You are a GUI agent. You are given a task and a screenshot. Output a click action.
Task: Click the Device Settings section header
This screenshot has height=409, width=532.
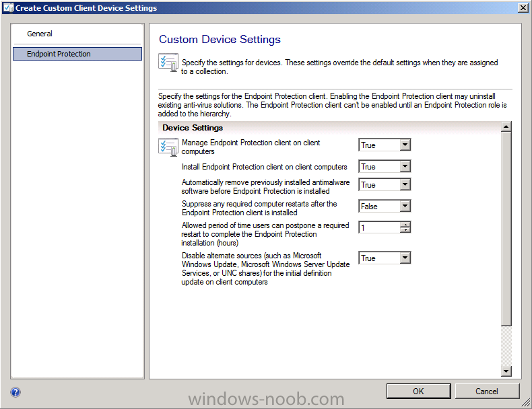coord(193,128)
